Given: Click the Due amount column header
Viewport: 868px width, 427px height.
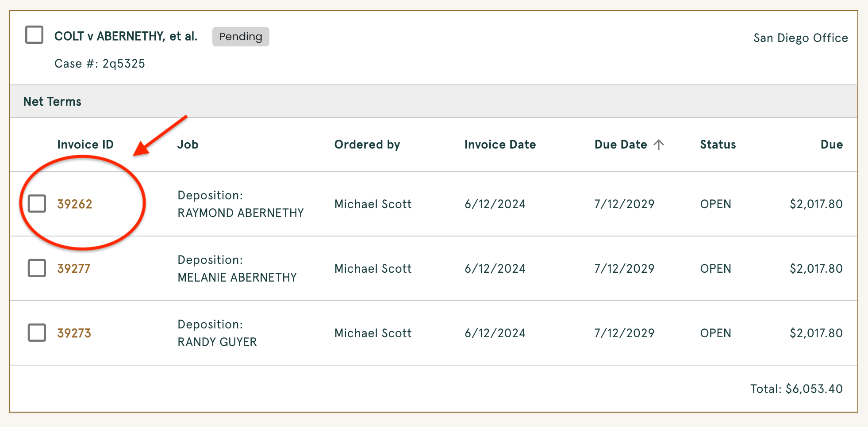Looking at the screenshot, I should (x=831, y=145).
